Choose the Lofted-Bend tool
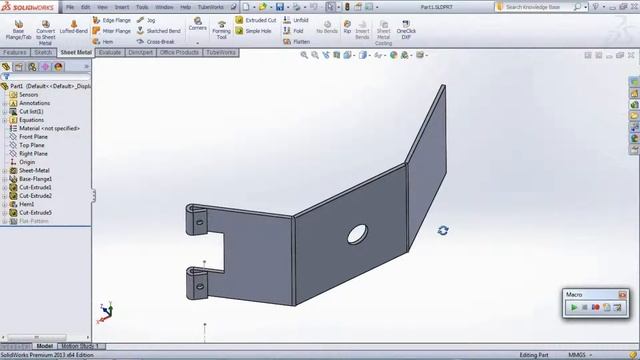 click(x=74, y=27)
